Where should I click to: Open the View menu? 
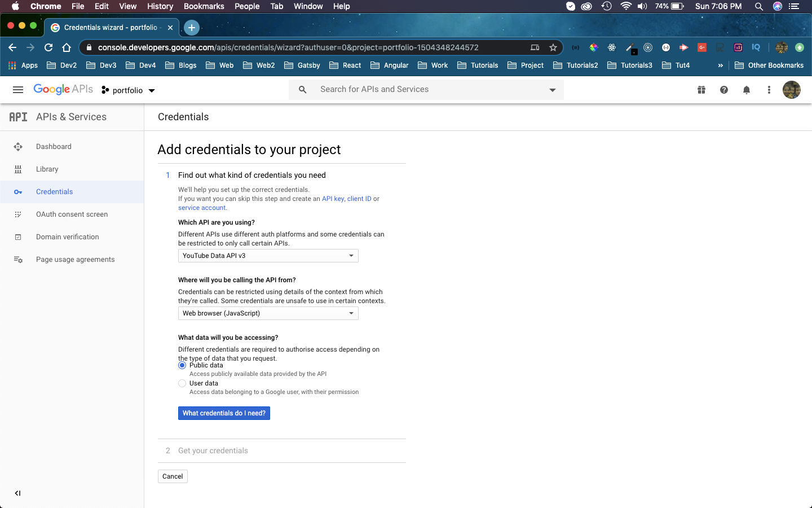coord(128,6)
